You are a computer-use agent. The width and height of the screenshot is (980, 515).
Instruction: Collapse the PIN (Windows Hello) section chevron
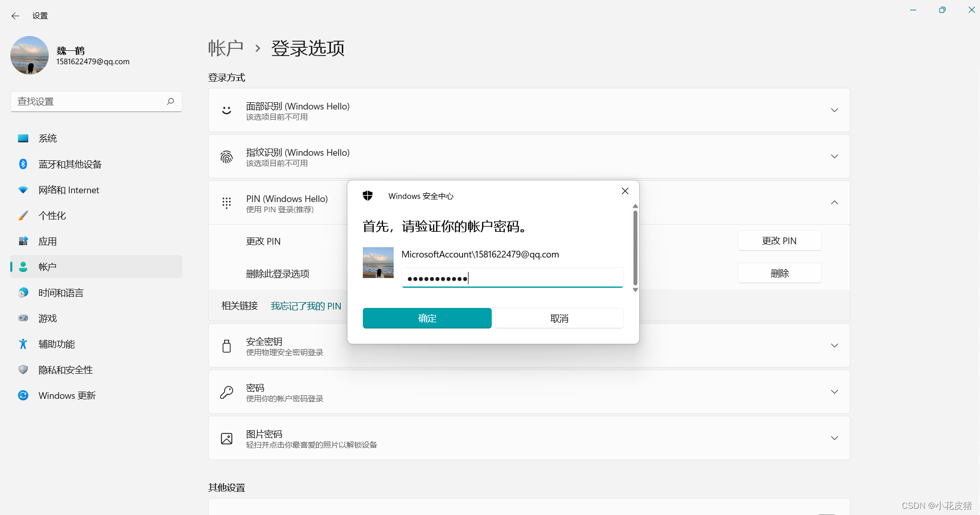(x=835, y=203)
